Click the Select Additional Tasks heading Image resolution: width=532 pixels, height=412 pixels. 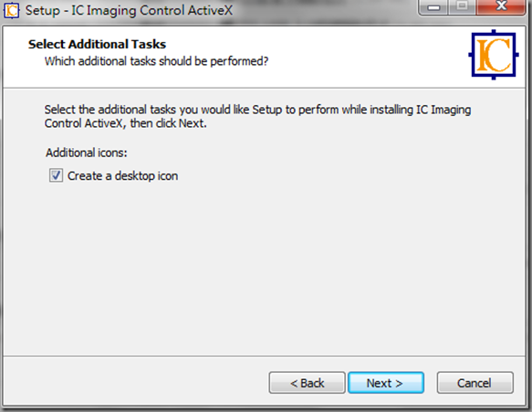[x=97, y=44]
